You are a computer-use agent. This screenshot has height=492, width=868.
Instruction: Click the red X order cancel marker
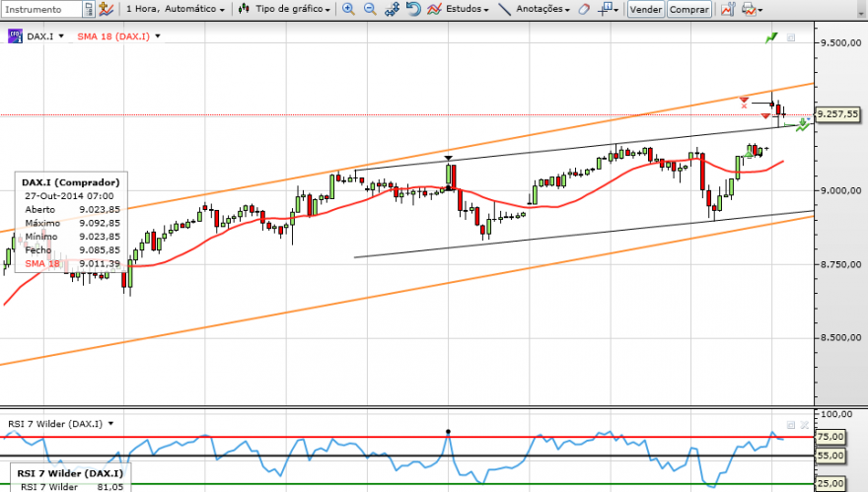744,105
